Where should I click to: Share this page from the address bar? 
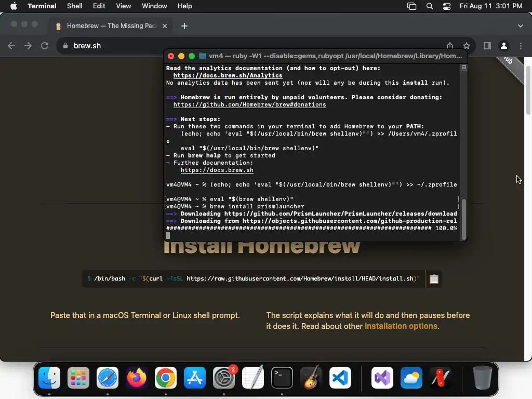click(450, 46)
